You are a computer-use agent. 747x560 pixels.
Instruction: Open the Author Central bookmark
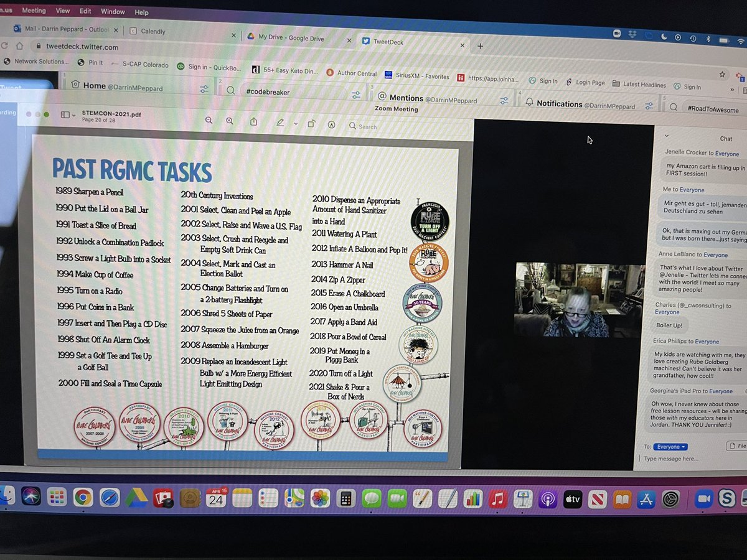point(352,73)
